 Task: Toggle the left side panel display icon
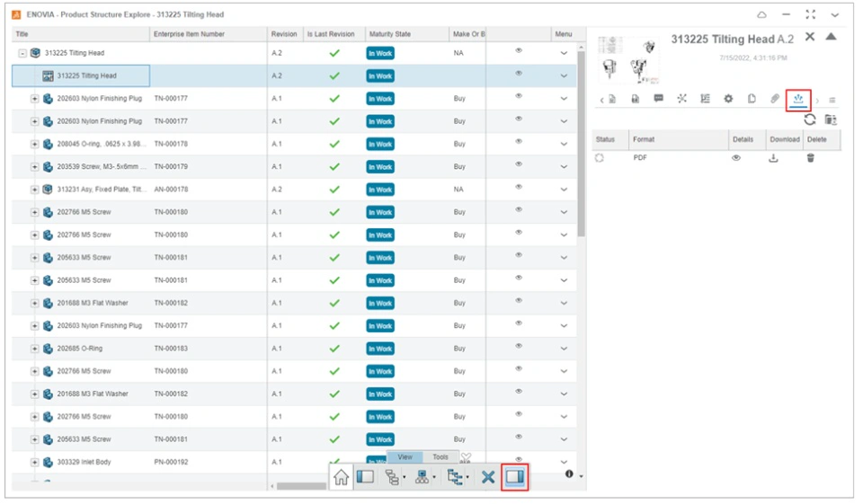[x=365, y=476]
